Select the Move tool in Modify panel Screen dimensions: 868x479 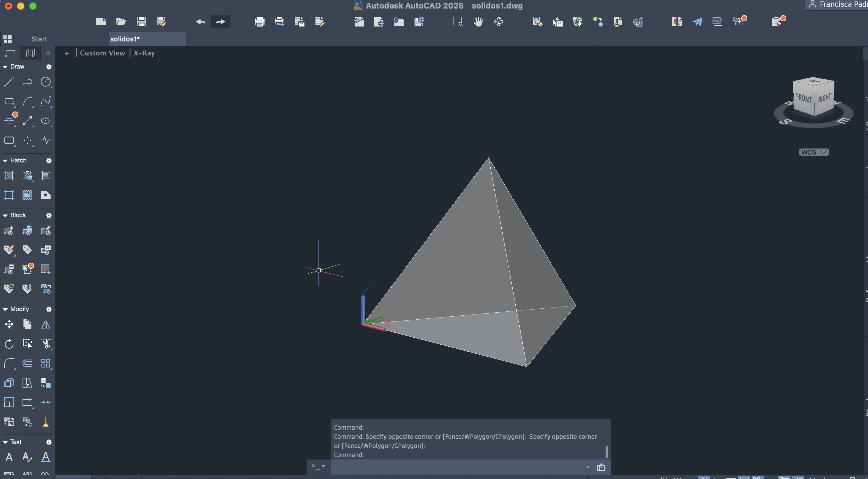click(9, 325)
